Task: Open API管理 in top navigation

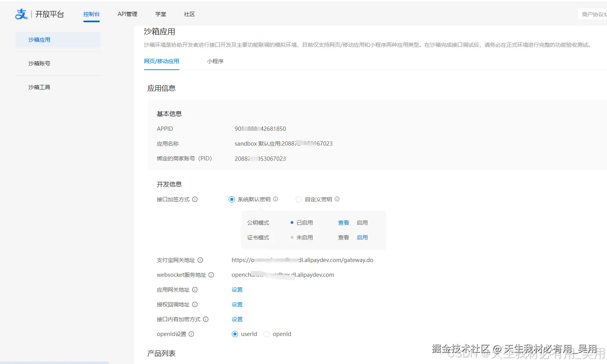Action: coord(127,14)
